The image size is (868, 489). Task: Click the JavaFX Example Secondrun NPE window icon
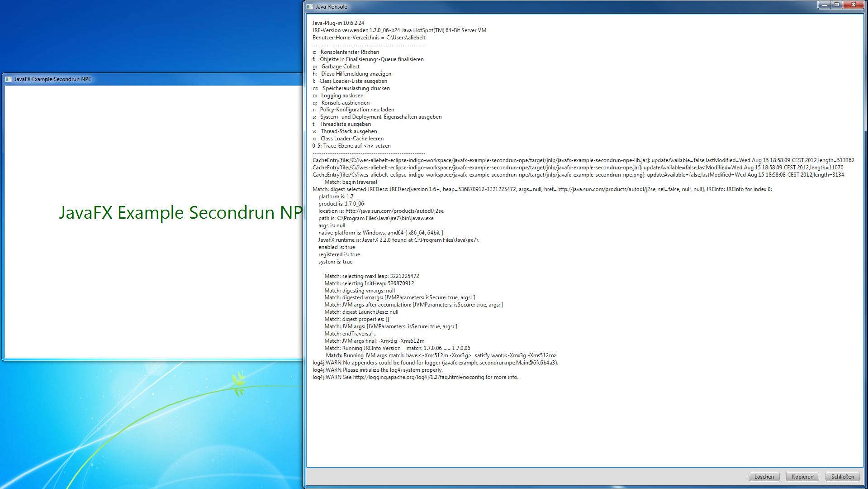[8, 79]
